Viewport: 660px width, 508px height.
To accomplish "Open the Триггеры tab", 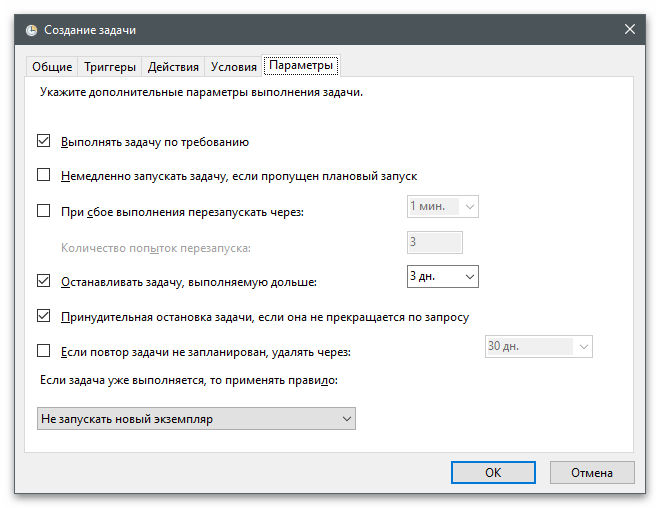I will click(110, 66).
